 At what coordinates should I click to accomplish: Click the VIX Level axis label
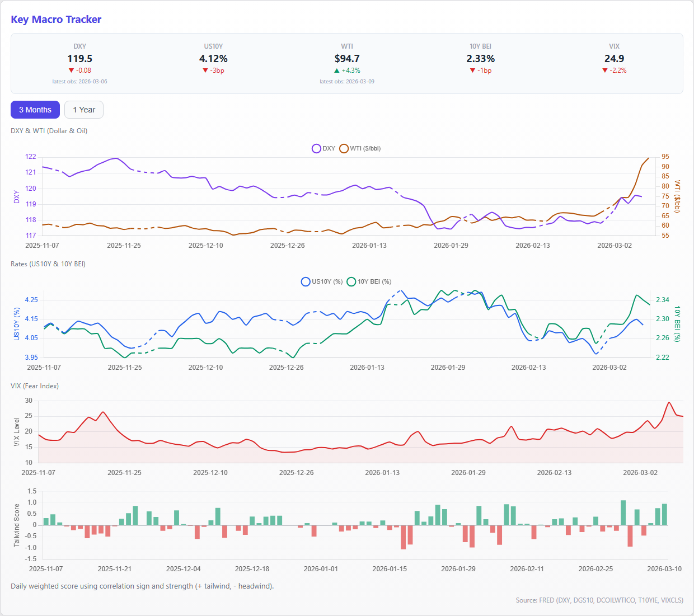[x=17, y=432]
